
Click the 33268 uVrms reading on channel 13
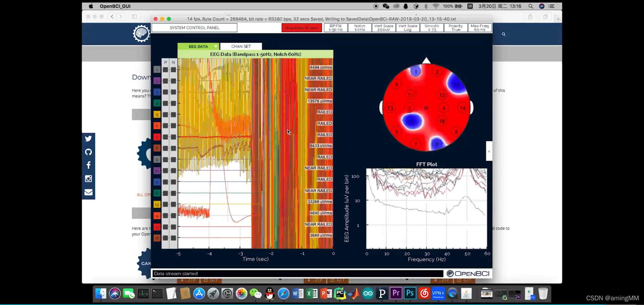pos(320,202)
